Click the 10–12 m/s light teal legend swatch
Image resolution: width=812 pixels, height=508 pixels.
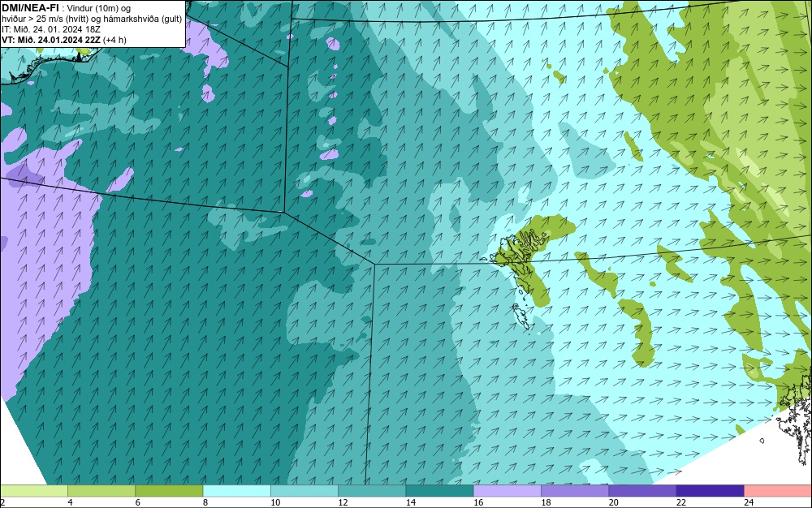pos(304,491)
